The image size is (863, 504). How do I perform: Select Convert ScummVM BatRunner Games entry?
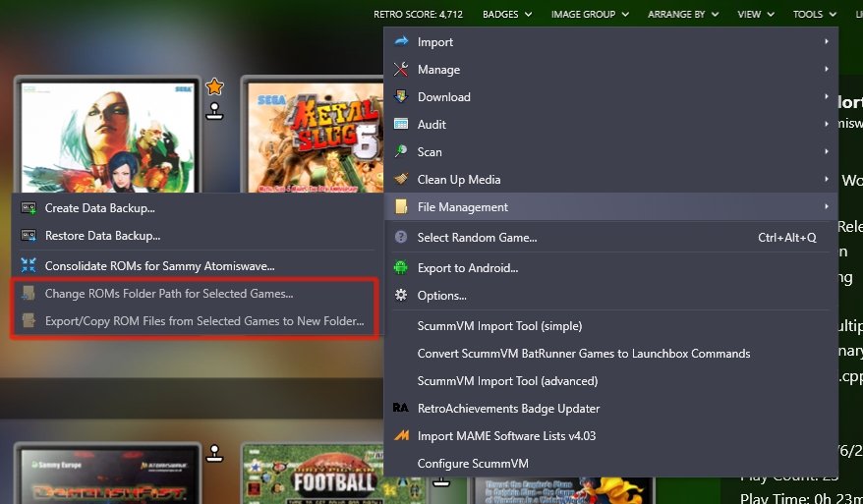(x=611, y=354)
